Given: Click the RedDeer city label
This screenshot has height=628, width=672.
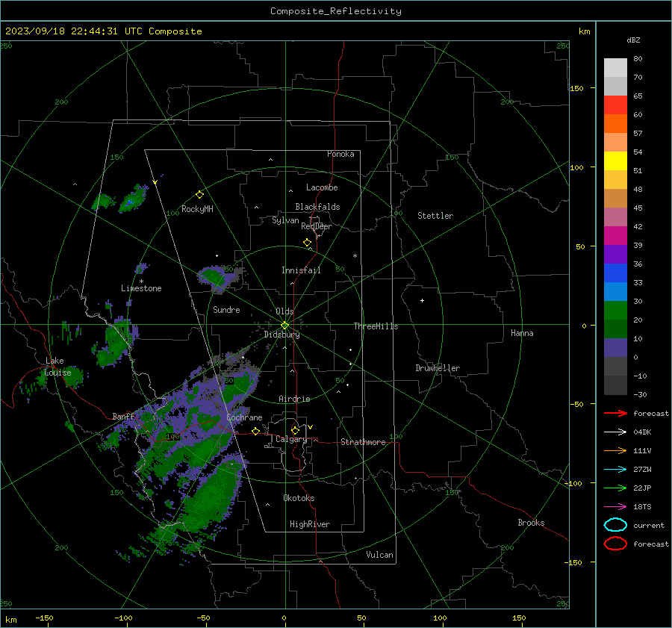Looking at the screenshot, I should [317, 226].
